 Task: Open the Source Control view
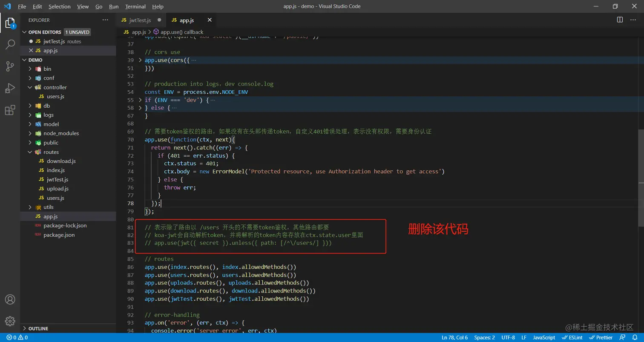pos(10,66)
